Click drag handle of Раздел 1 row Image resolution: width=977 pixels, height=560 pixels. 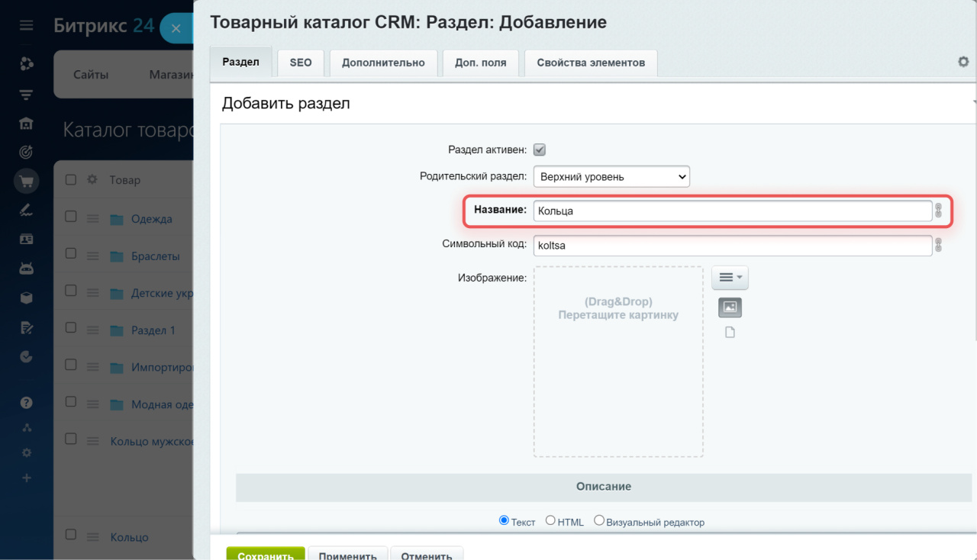pyautogui.click(x=92, y=330)
